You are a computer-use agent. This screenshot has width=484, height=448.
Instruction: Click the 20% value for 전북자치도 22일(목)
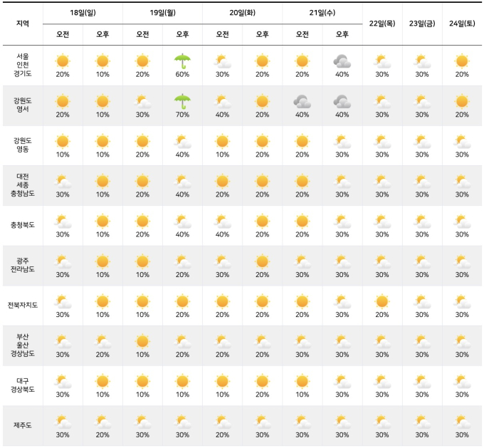point(382,315)
